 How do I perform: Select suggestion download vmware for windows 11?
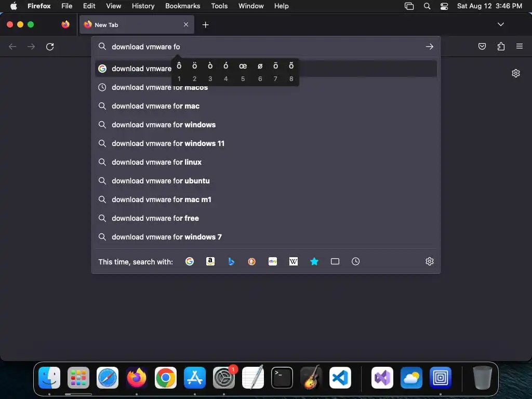tap(266, 143)
